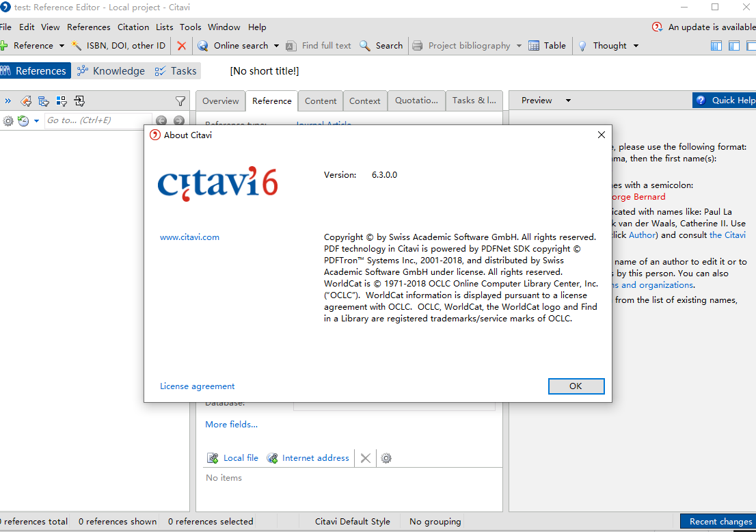Viewport: 756px width, 532px height.
Task: Click the filter by import group icon
Action: pyautogui.click(x=79, y=101)
